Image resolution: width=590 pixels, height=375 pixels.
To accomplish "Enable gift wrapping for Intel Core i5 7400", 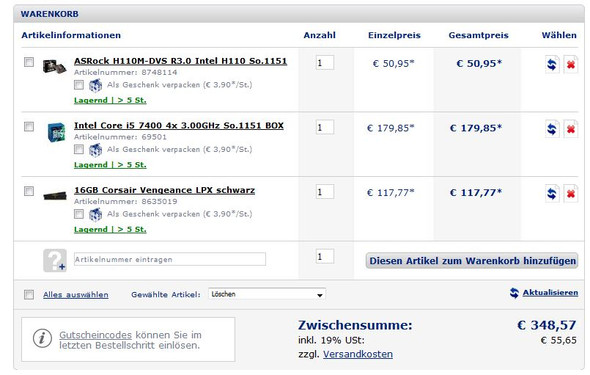I will pos(79,150).
